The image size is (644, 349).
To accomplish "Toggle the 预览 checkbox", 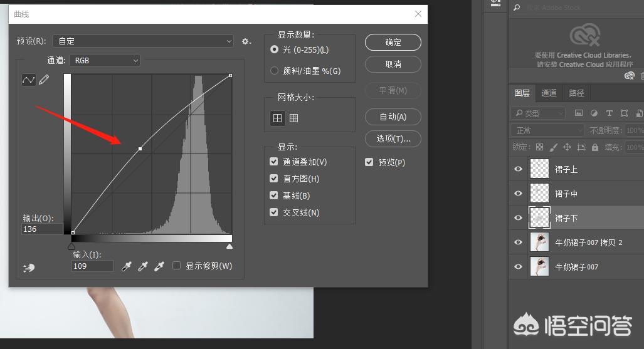I will tap(369, 162).
